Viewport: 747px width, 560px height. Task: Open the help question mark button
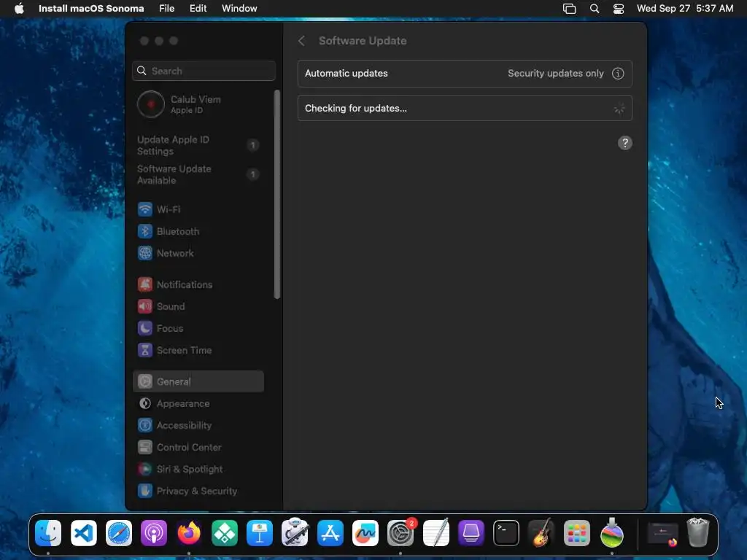[624, 143]
